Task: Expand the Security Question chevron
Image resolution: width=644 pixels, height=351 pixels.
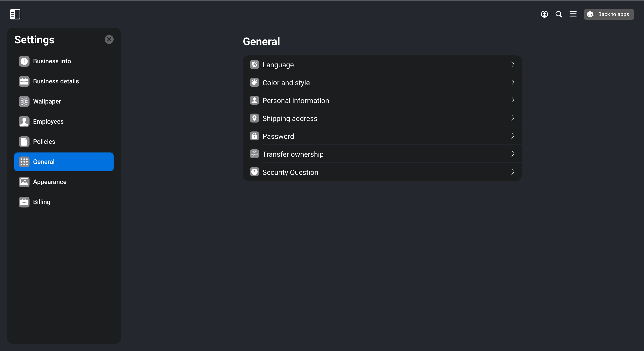Action: tap(513, 172)
